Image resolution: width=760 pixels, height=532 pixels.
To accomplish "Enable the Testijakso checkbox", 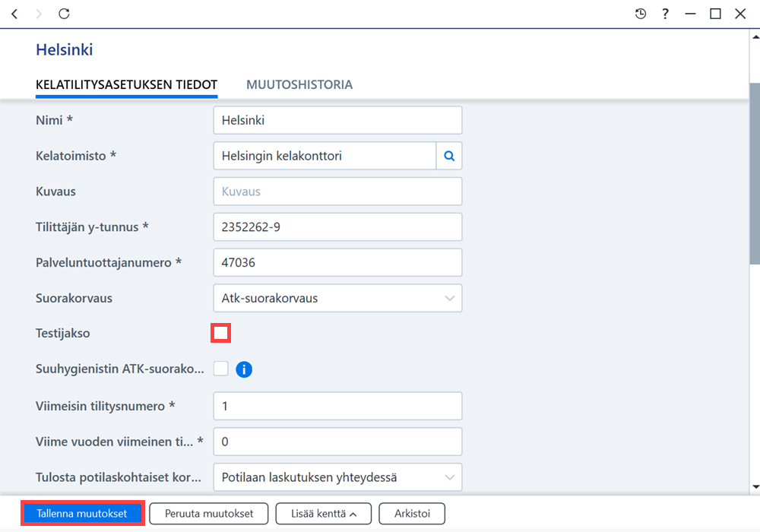I will 220,333.
